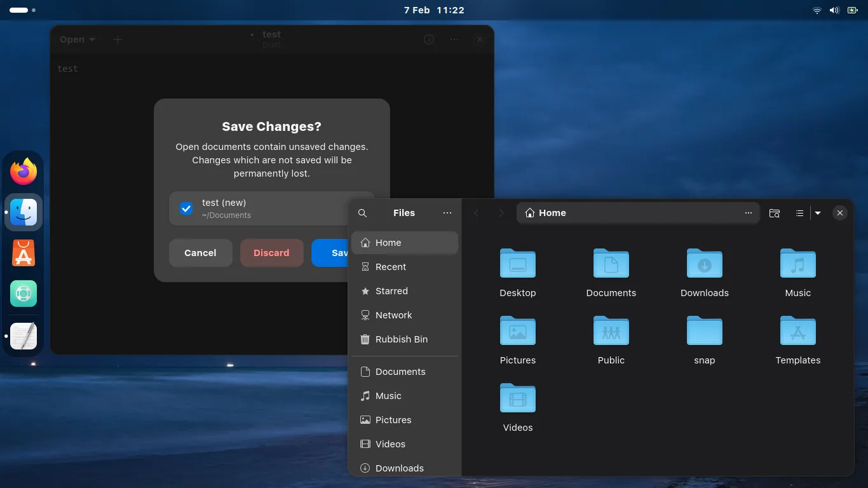Image resolution: width=868 pixels, height=488 pixels.
Task: Launch Firefox from the dock
Action: tap(23, 171)
